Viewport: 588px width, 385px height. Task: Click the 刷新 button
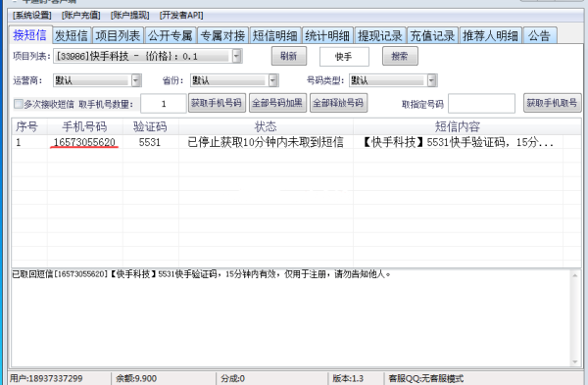coord(289,56)
